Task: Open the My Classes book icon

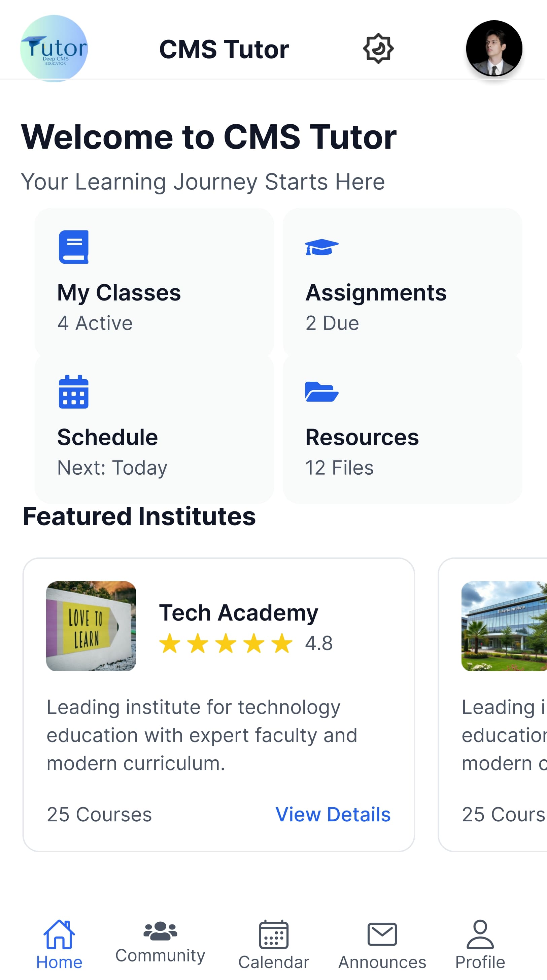Action: (x=74, y=247)
